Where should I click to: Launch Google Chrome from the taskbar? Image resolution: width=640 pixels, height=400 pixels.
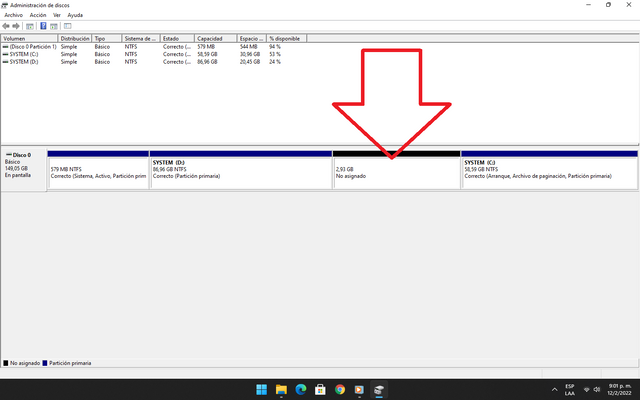tap(340, 389)
